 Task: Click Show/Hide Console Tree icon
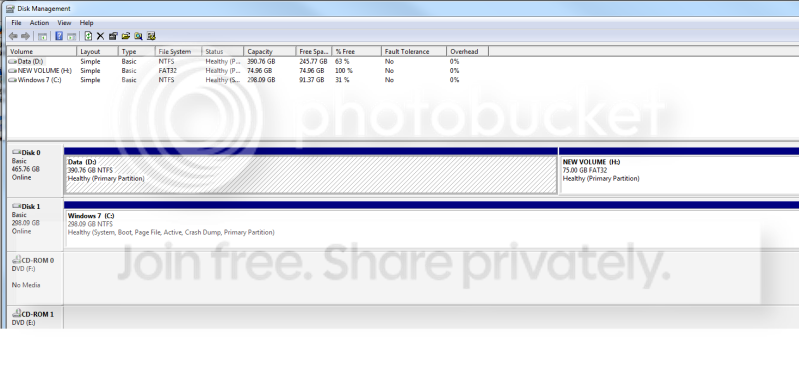pos(43,36)
